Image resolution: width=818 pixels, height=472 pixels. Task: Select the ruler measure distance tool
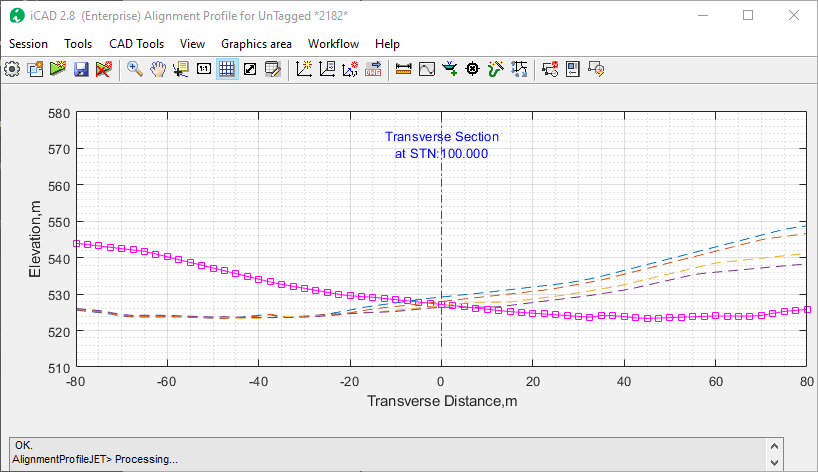(x=404, y=69)
